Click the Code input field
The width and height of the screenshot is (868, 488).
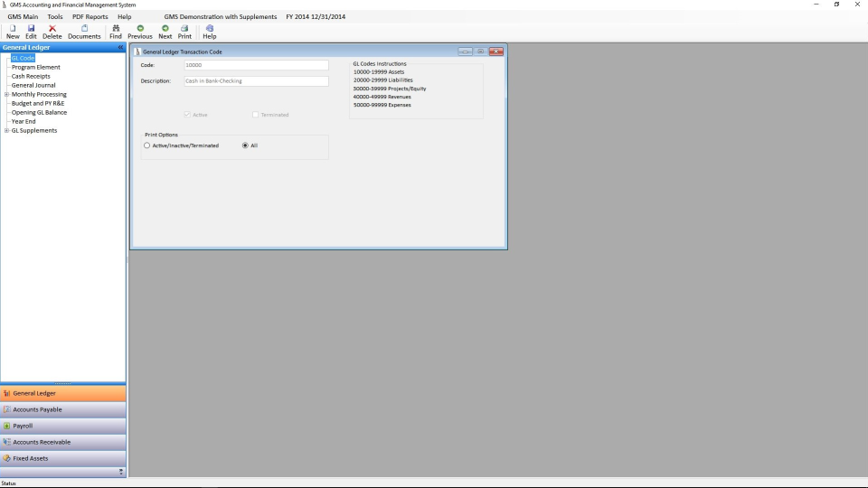[x=256, y=65]
